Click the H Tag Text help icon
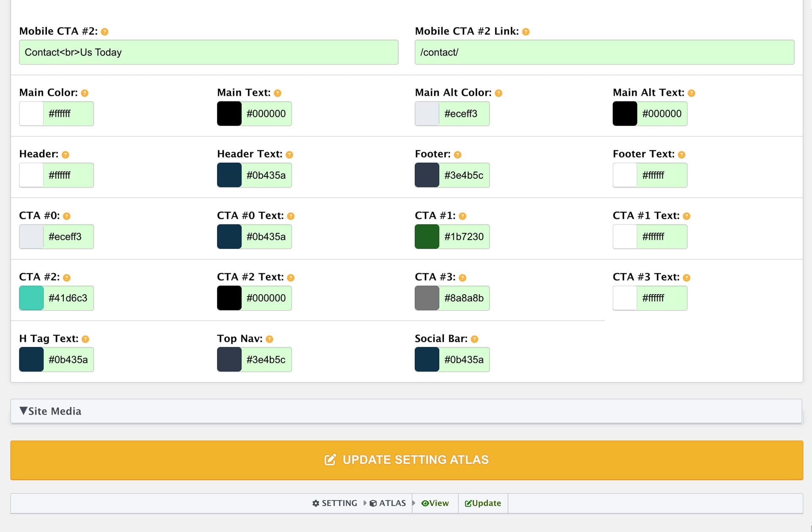 click(85, 339)
